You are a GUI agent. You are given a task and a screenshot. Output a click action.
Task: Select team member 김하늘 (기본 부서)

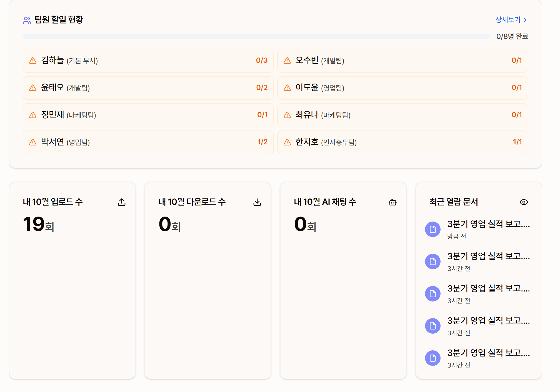[148, 61]
